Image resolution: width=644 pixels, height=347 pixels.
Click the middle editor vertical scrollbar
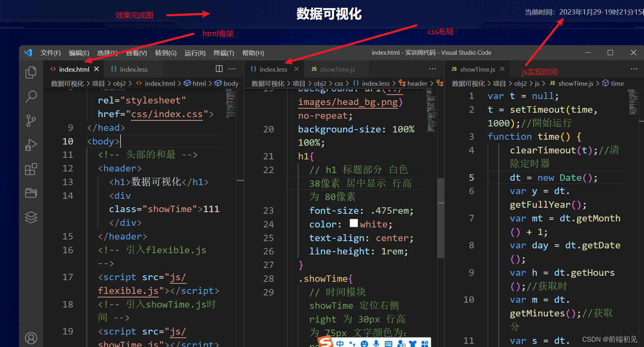441,217
